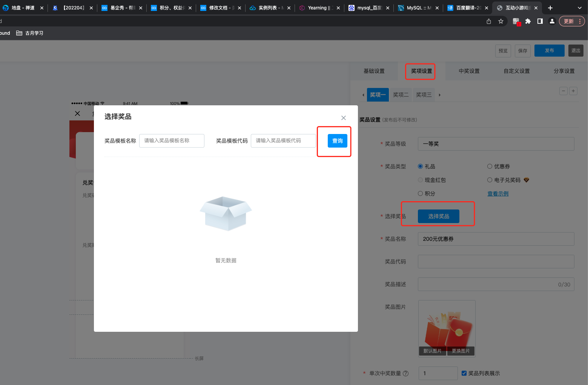Open the browser profile avatar icon
The width and height of the screenshot is (588, 385).
coord(552,22)
